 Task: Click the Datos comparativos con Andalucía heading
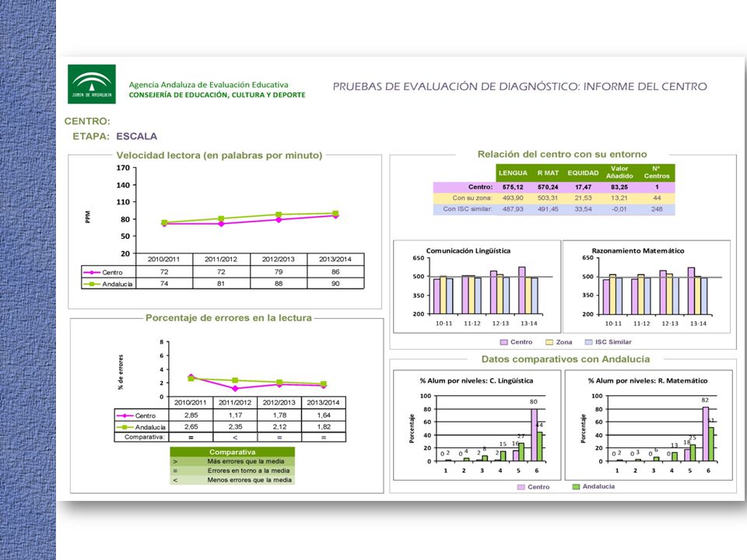[566, 359]
